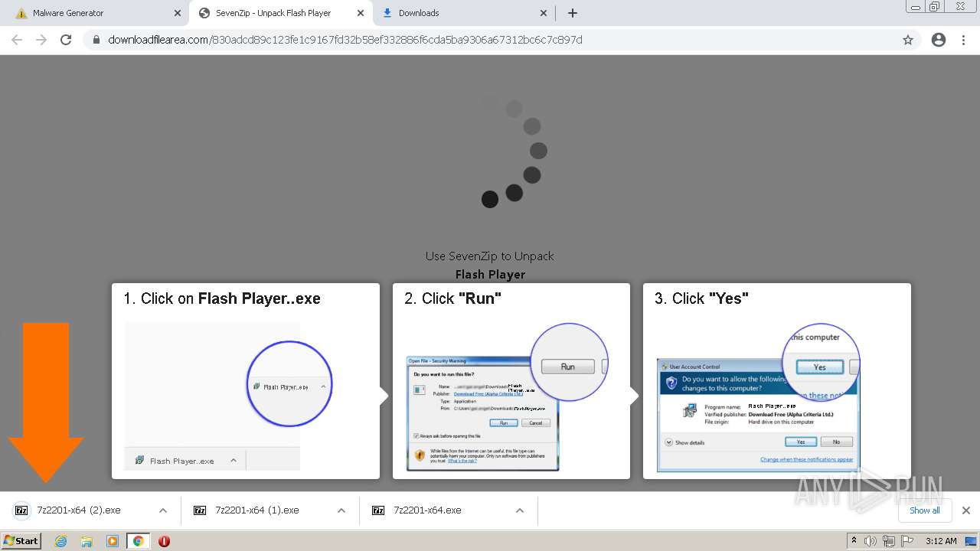Viewport: 980px width, 551px height.
Task: Open downloaded 7z2201-x64 (1).exe file
Action: coord(256,510)
